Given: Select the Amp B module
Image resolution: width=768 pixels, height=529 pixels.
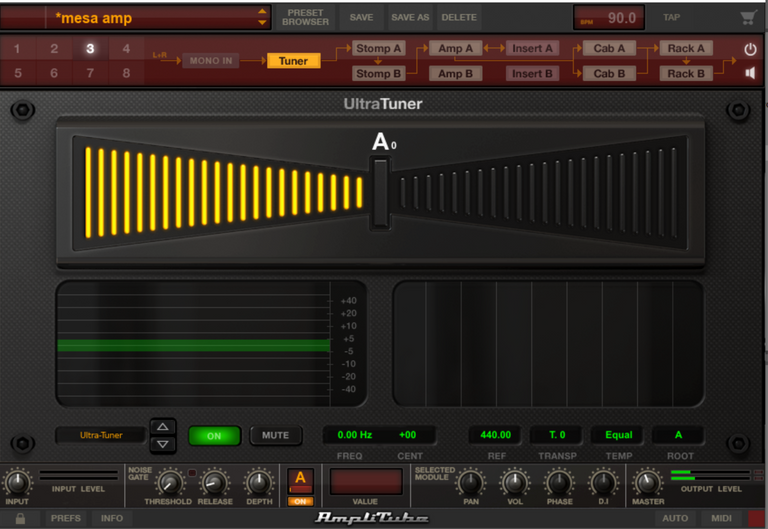Looking at the screenshot, I should click(456, 73).
